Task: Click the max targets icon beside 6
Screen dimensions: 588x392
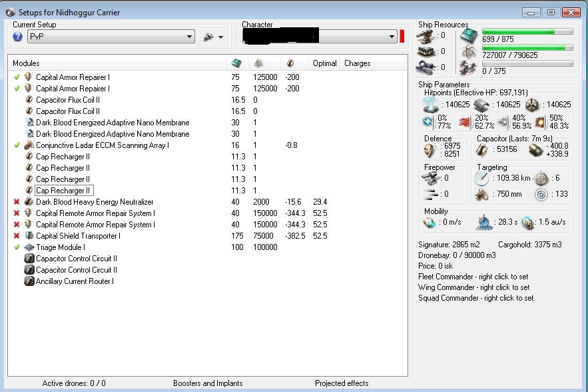Action: click(x=541, y=178)
